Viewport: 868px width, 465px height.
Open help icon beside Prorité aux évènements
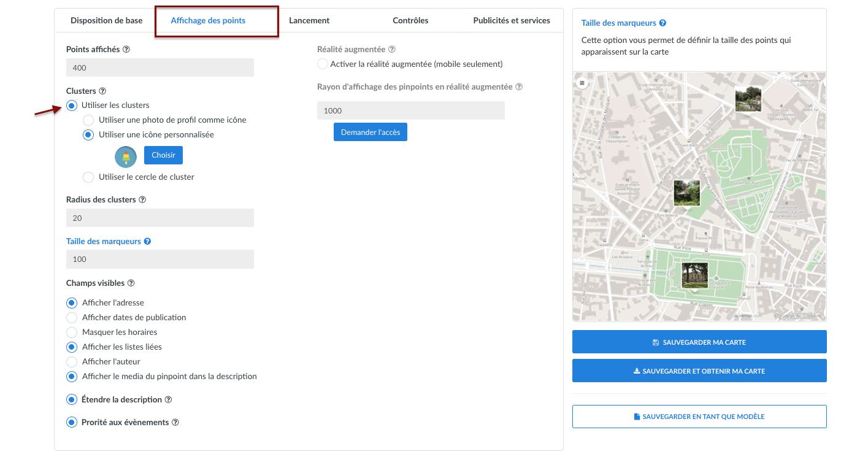point(175,423)
